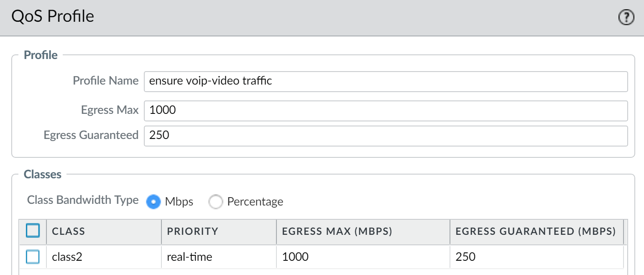Toggle the select-all checkbox in table header

click(33, 231)
